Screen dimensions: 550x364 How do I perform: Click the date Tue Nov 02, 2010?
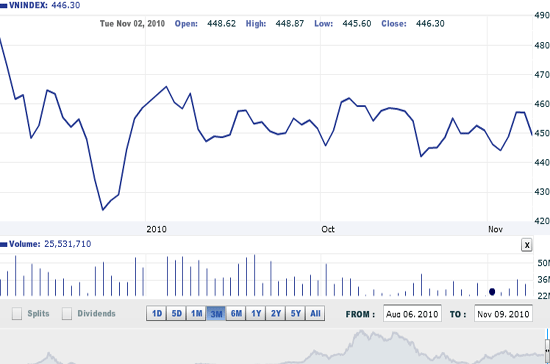point(132,23)
